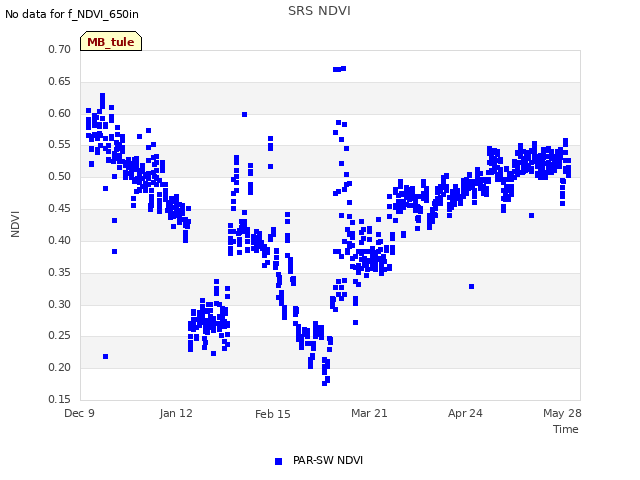
Task: Click the 'No data for f_NDVI_650in' message
Action: pyautogui.click(x=72, y=14)
